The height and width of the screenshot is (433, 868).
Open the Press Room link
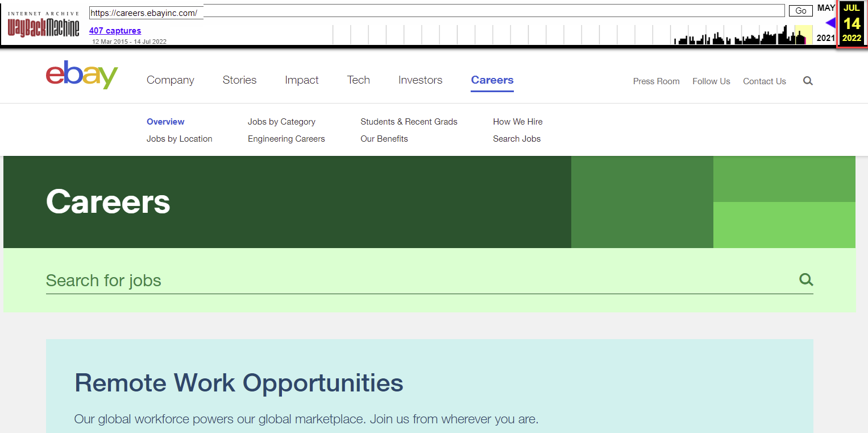click(657, 81)
